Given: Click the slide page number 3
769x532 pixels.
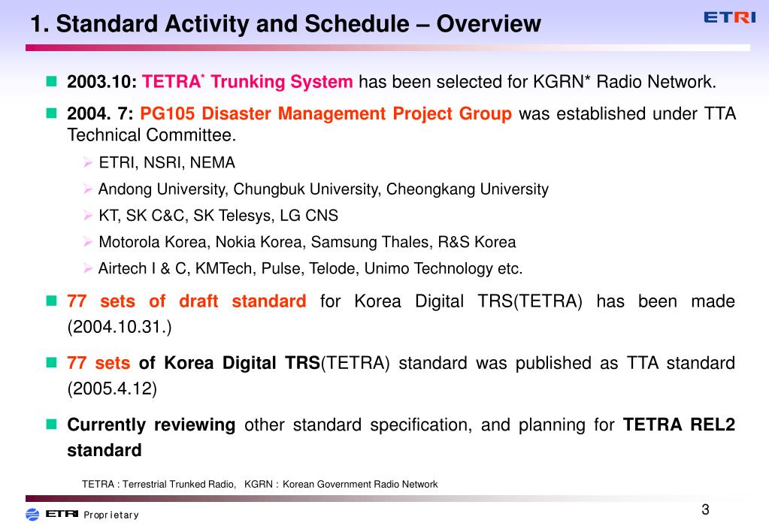Looking at the screenshot, I should pyautogui.click(x=705, y=510).
